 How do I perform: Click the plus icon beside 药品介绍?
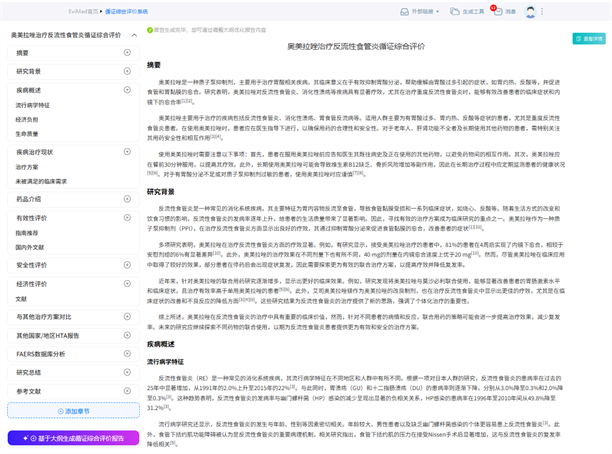pos(126,199)
